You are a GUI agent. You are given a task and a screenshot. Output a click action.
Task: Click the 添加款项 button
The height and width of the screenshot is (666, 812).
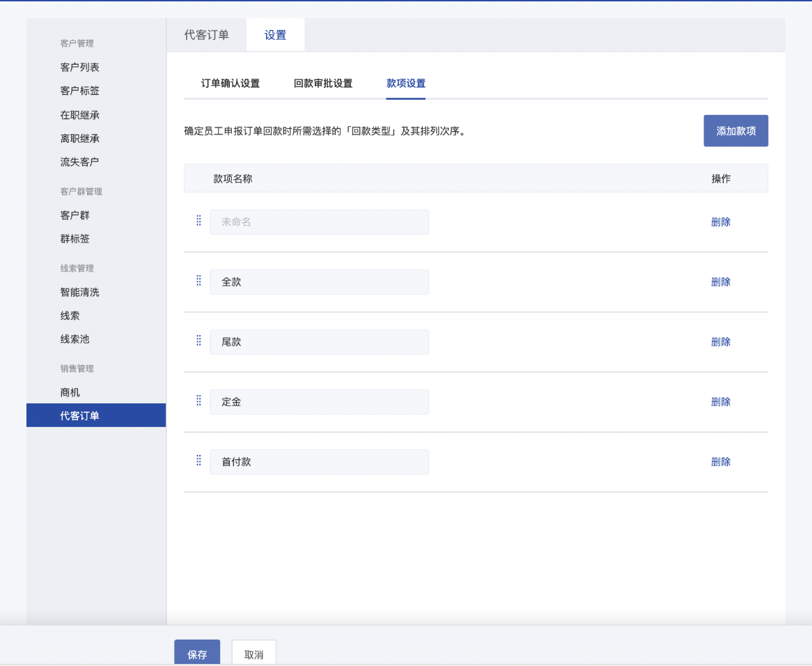point(735,131)
